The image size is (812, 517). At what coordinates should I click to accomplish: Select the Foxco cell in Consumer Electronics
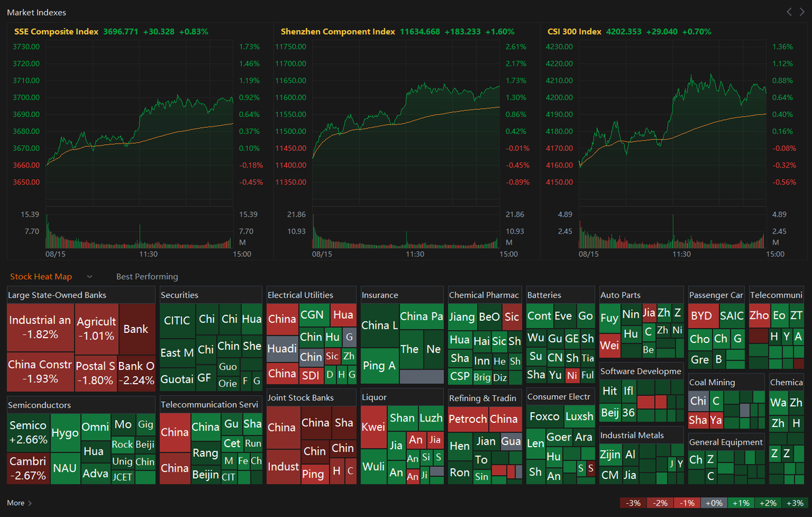tap(544, 416)
